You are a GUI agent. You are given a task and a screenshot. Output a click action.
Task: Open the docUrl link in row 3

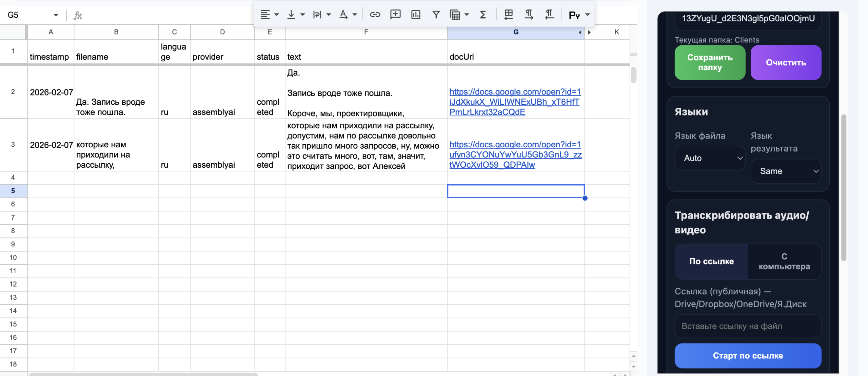point(515,154)
